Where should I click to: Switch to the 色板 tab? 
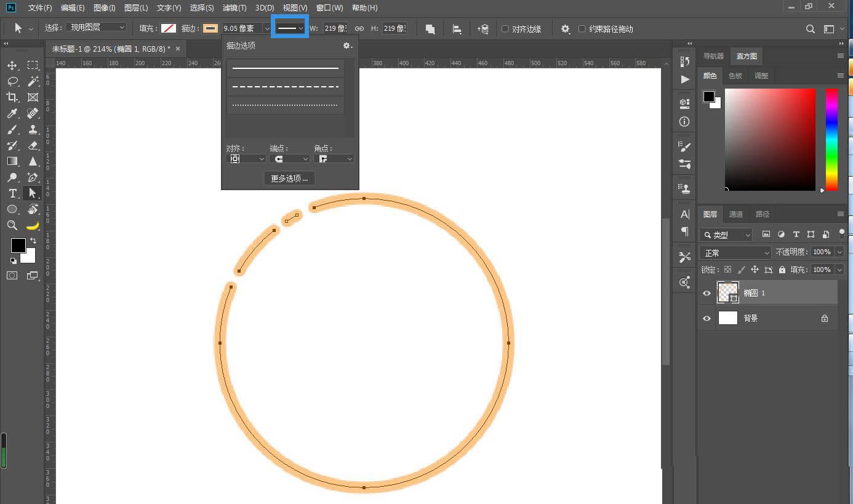[735, 76]
